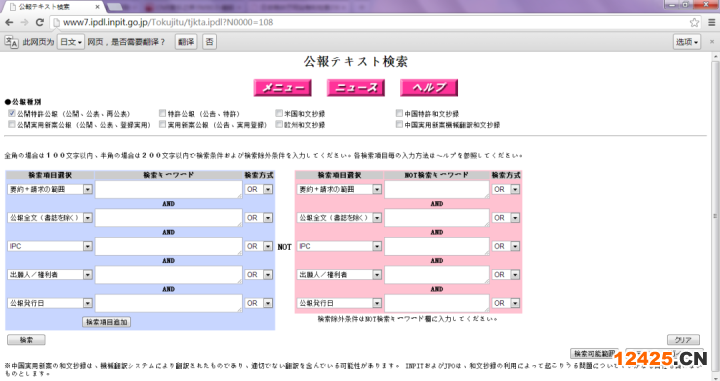
Task: Click the page vertical scrollbar
Action: (x=715, y=216)
